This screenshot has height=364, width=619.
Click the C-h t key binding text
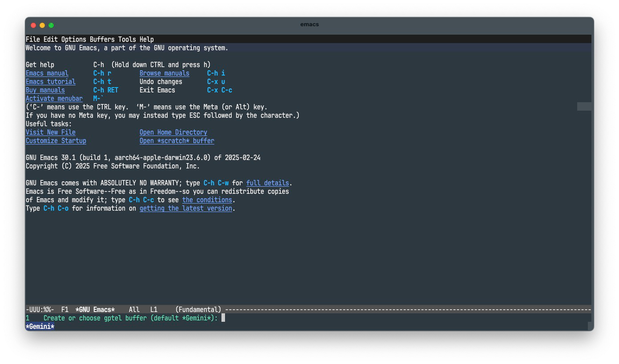coord(102,82)
